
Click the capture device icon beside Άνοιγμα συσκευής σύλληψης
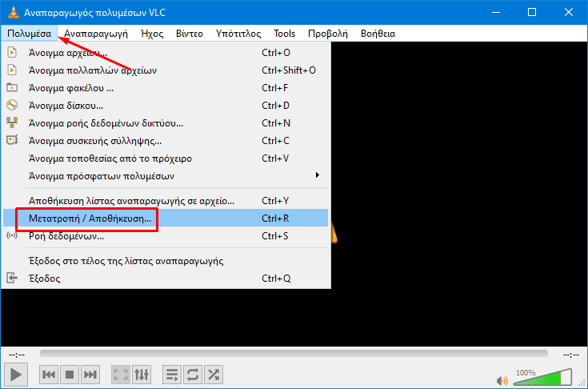point(12,140)
